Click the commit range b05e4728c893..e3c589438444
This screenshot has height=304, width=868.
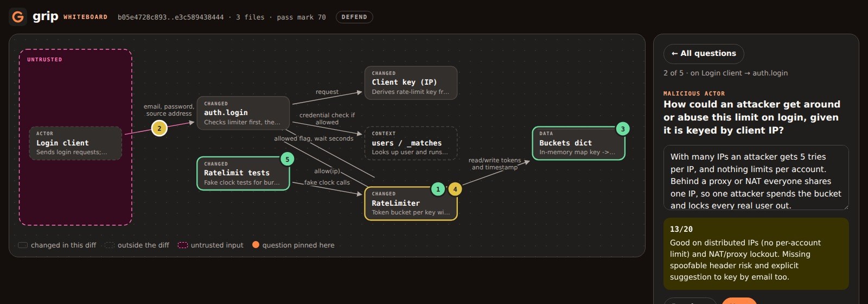[x=170, y=17]
